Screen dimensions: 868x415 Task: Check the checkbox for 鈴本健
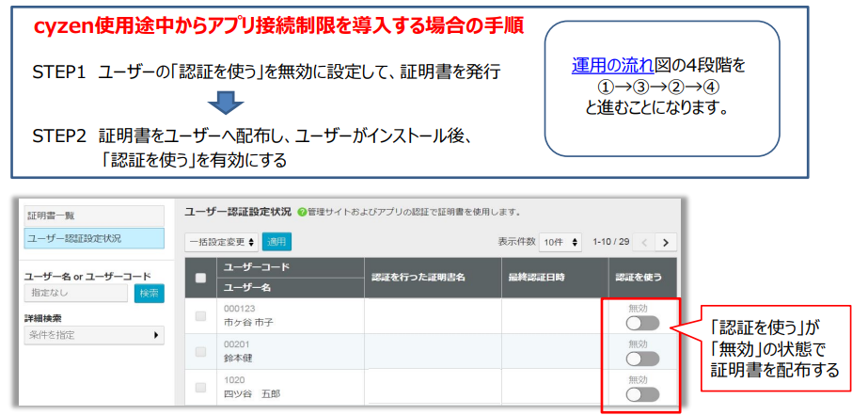pyautogui.click(x=201, y=351)
